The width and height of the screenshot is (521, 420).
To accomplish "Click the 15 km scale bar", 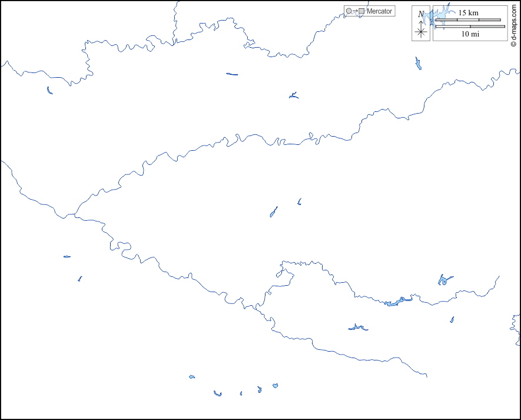I will (x=468, y=20).
